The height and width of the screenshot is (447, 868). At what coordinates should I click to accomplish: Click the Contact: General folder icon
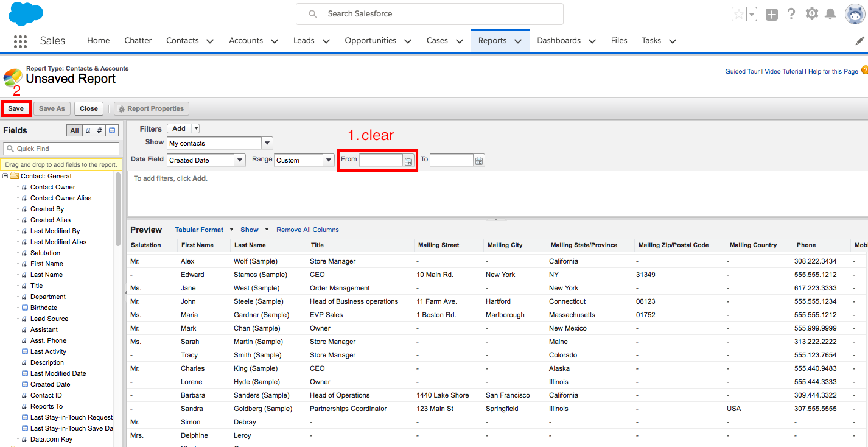(14, 176)
